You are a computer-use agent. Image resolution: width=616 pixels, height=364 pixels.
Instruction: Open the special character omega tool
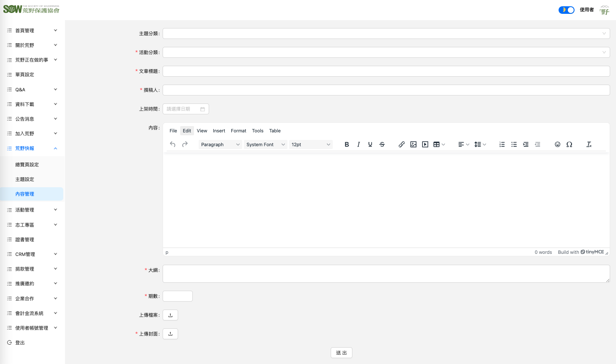click(x=569, y=145)
